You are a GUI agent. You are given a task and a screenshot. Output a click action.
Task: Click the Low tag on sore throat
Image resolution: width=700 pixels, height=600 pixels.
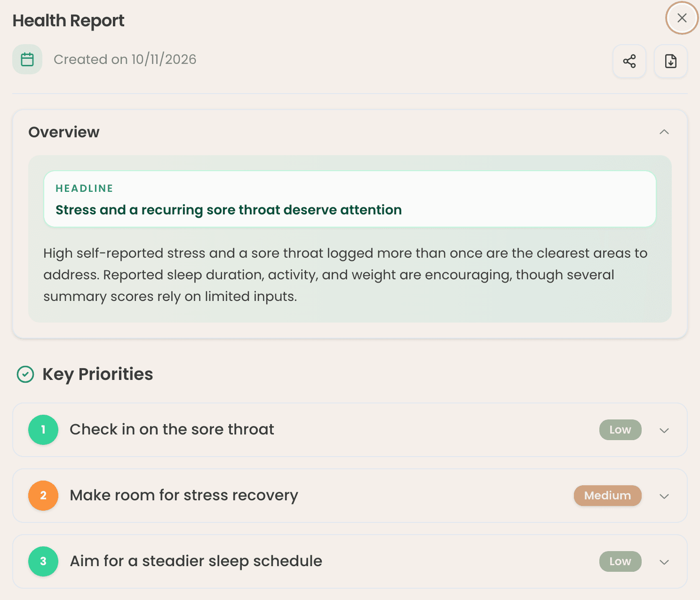[620, 430]
